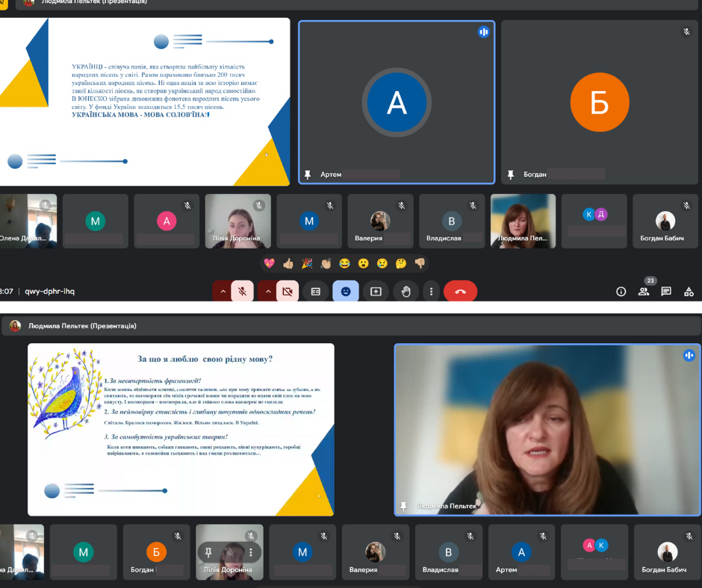Select the small Людмила Пел... video tile
The image size is (702, 588).
pyautogui.click(x=523, y=221)
